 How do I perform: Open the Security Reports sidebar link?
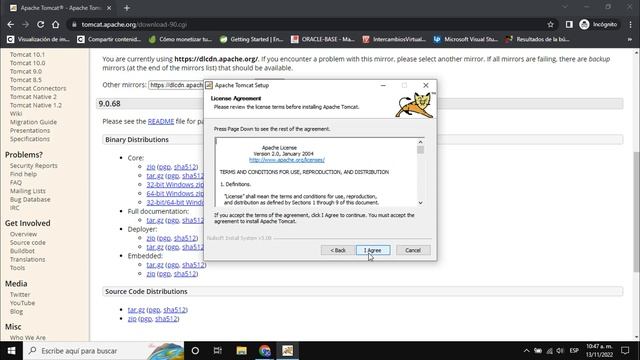(x=33, y=166)
